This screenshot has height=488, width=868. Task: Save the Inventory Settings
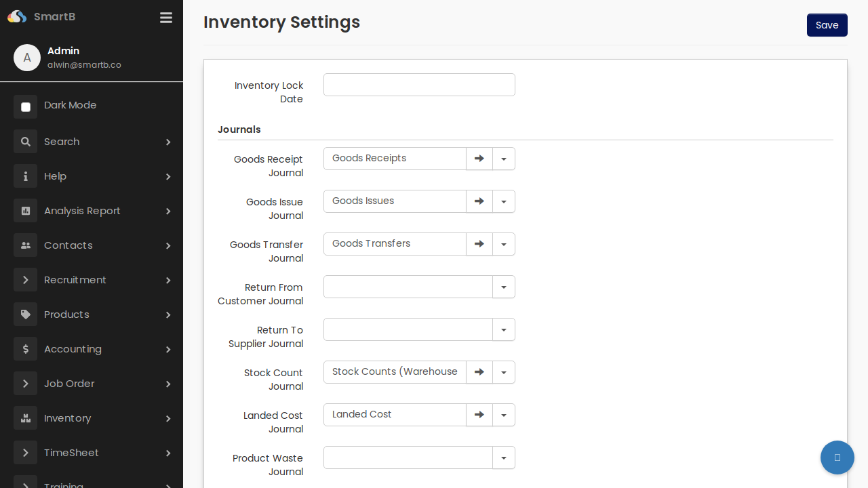(x=827, y=25)
